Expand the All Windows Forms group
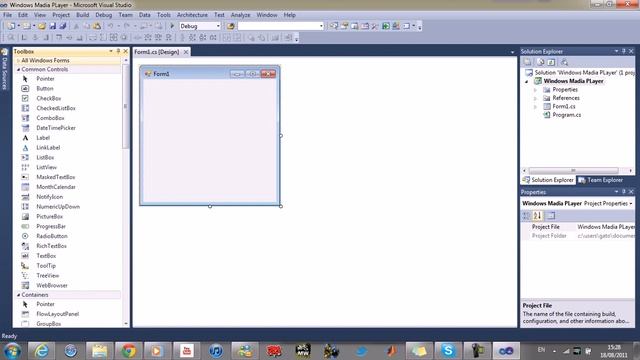The height and width of the screenshot is (360, 640). (x=18, y=60)
